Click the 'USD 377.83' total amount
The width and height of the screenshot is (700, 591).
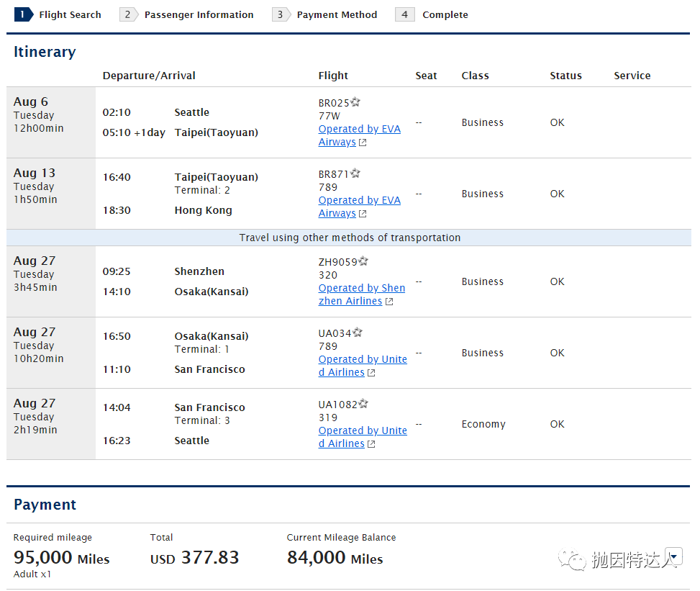point(195,557)
